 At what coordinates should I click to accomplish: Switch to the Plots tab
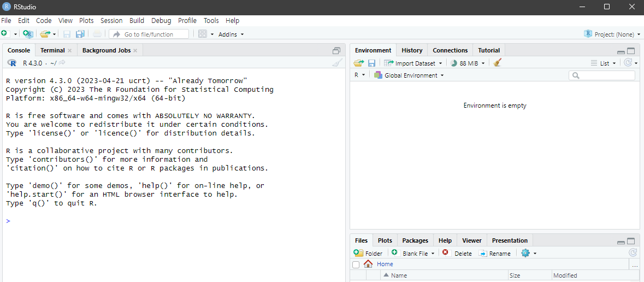point(385,240)
